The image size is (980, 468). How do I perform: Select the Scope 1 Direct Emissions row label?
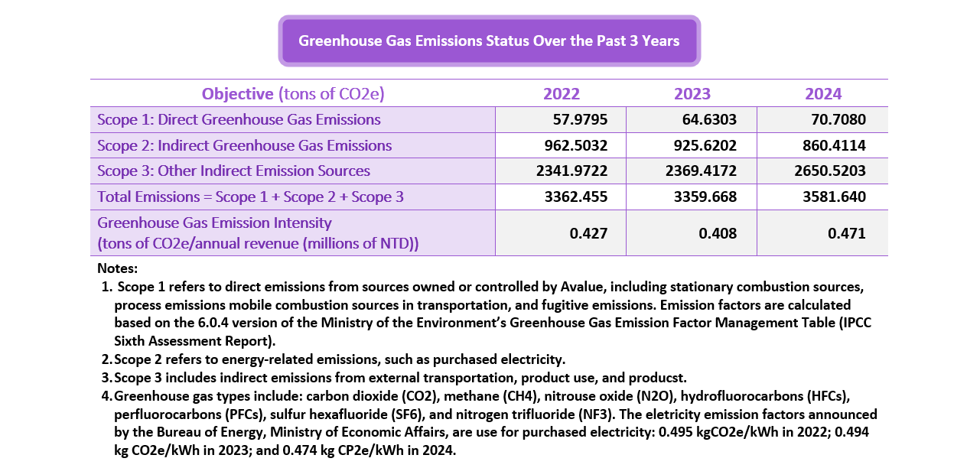click(239, 120)
